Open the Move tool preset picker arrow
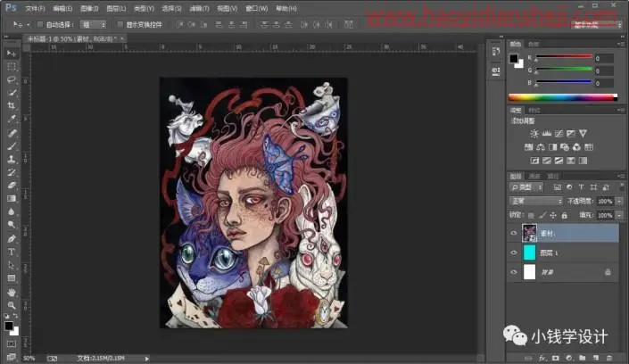This screenshot has width=629, height=364. (x=28, y=25)
